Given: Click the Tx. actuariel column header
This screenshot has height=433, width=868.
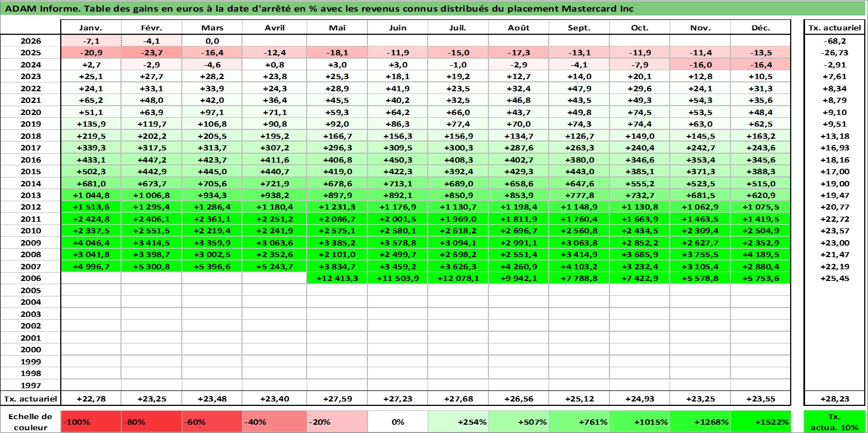Looking at the screenshot, I should tap(834, 28).
